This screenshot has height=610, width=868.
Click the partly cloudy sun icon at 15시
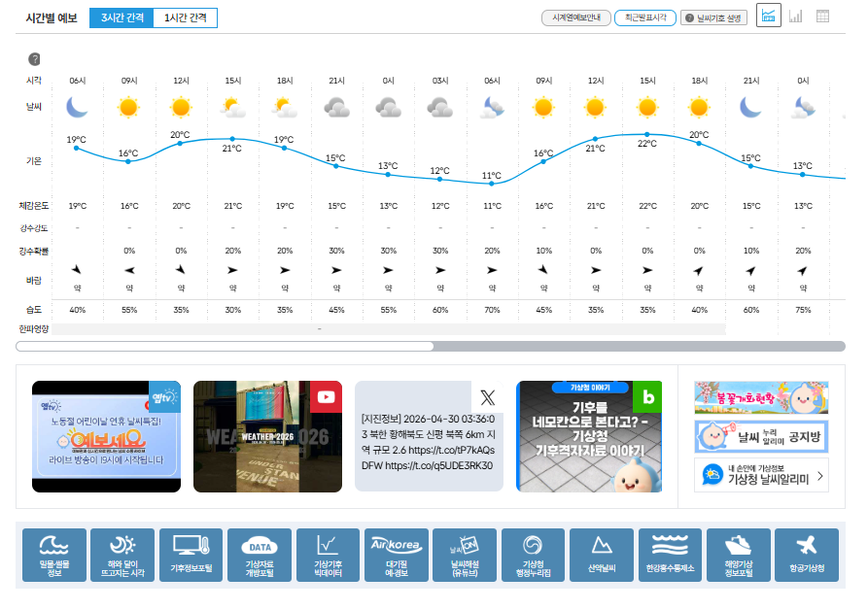pos(232,107)
